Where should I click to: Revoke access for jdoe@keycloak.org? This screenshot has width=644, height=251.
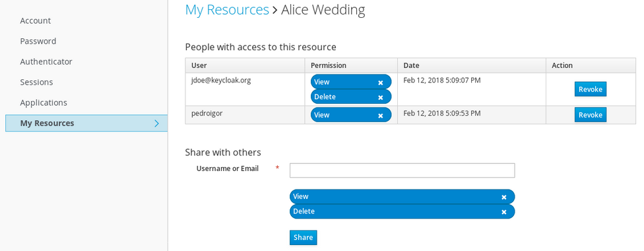click(590, 89)
